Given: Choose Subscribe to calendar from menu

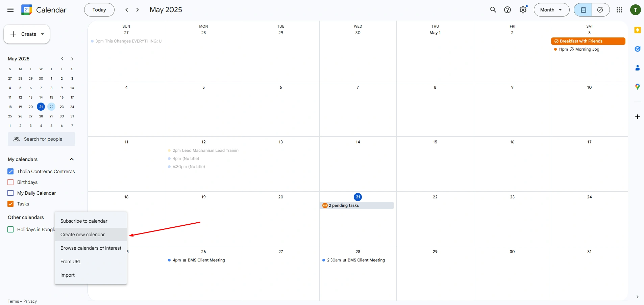Looking at the screenshot, I should pyautogui.click(x=84, y=221).
